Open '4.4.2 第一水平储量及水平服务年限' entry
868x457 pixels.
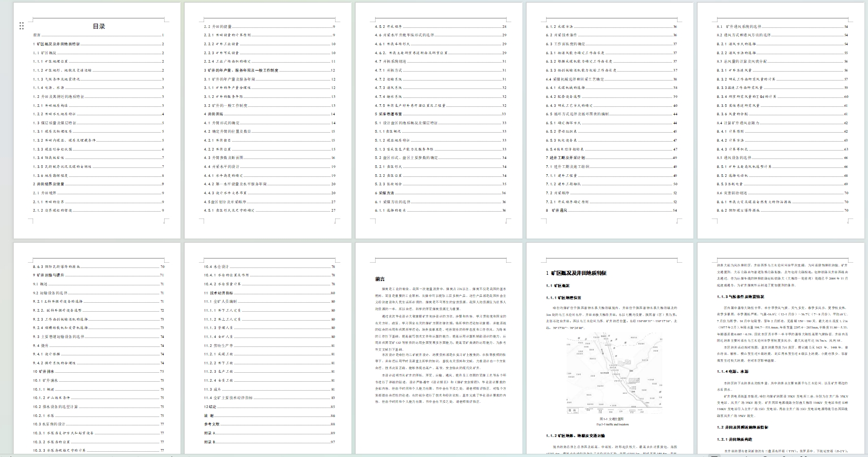click(x=269, y=184)
